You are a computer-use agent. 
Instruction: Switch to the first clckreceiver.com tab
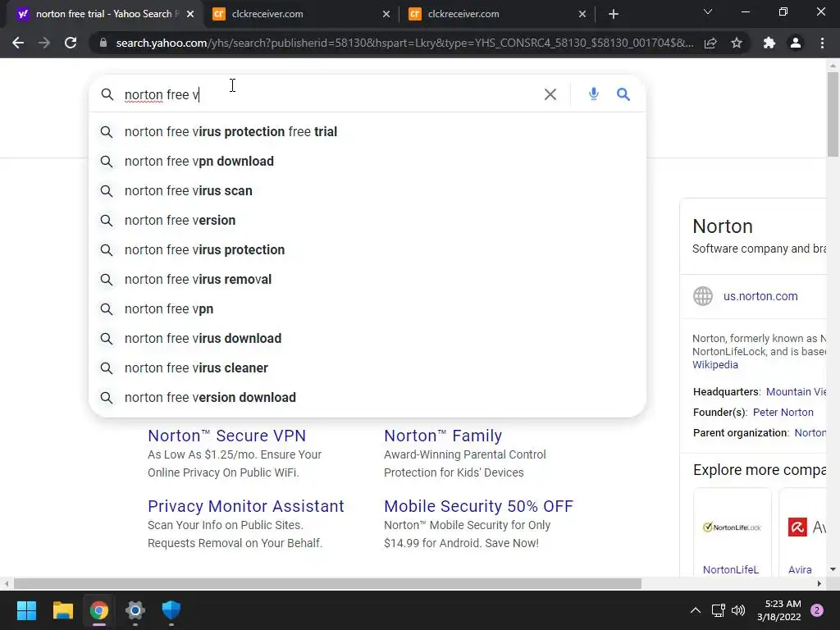click(301, 14)
